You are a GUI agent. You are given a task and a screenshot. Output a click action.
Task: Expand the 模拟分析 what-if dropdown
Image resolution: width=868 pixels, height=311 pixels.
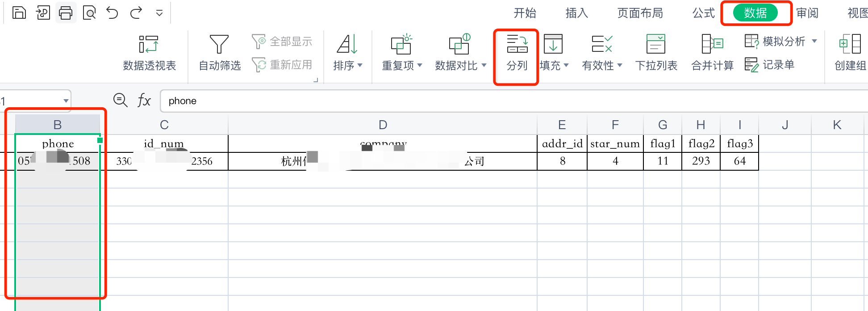(x=814, y=41)
